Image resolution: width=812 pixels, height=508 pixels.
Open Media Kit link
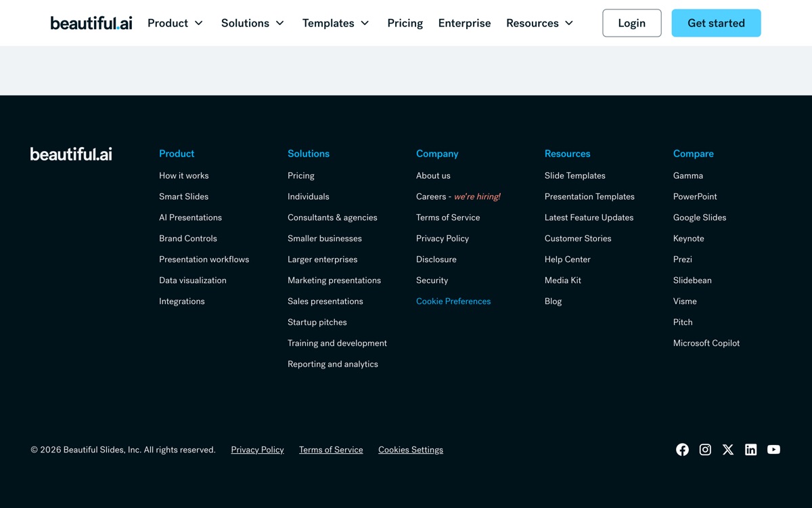[563, 280]
